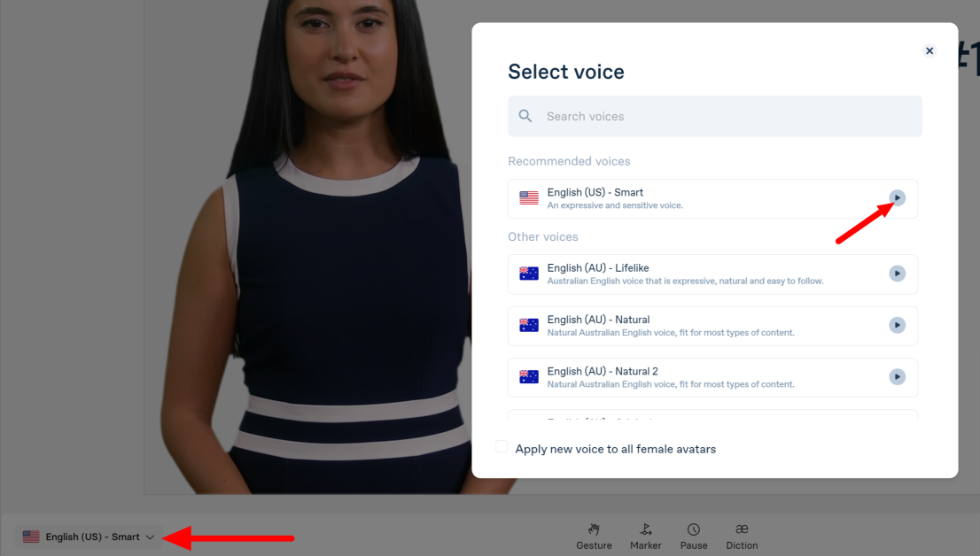Close the Select voice dialog

929,50
